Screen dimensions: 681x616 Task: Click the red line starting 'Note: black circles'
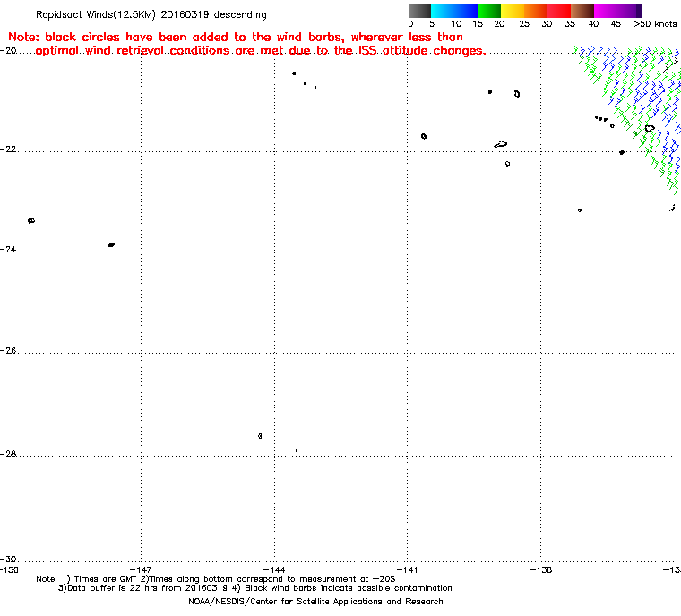pos(236,37)
